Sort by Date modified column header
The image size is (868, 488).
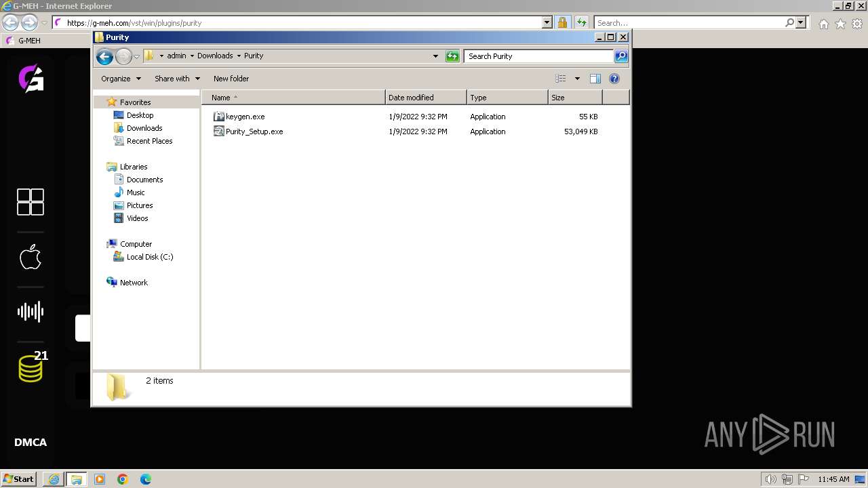point(426,98)
